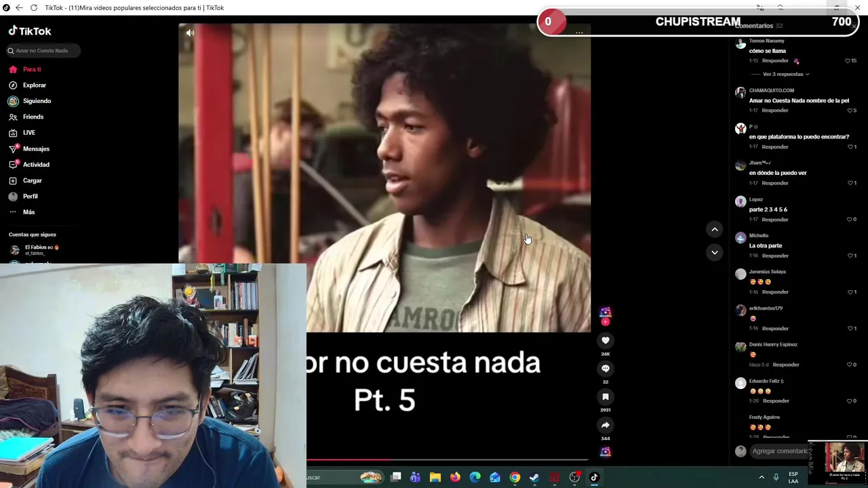The image size is (868, 488).
Task: Open Fredy Aguirre's username
Action: [x=764, y=418]
